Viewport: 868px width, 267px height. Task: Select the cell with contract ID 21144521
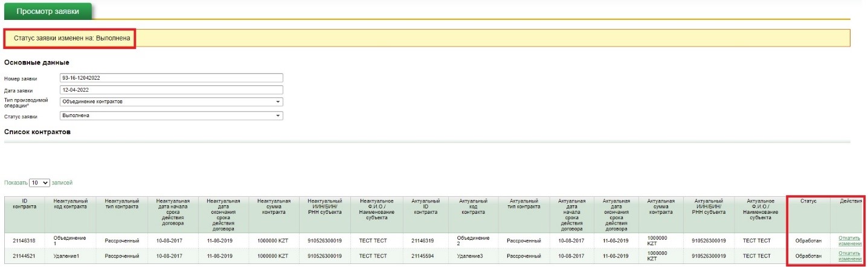point(25,256)
